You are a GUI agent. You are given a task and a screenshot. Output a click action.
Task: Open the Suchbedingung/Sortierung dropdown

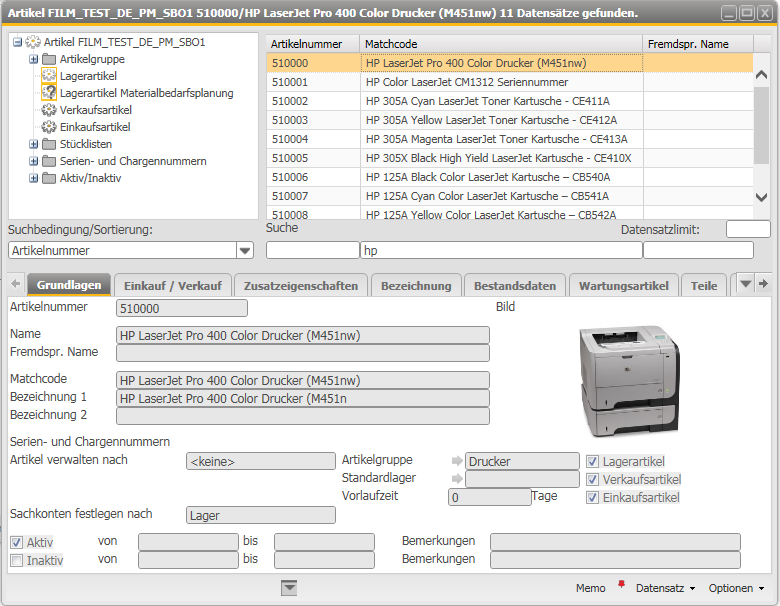click(x=245, y=251)
